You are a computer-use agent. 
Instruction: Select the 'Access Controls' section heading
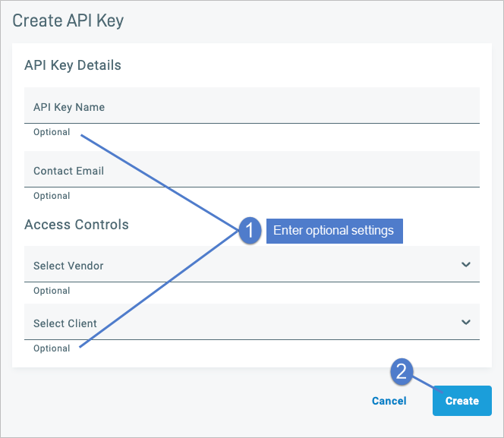point(77,224)
